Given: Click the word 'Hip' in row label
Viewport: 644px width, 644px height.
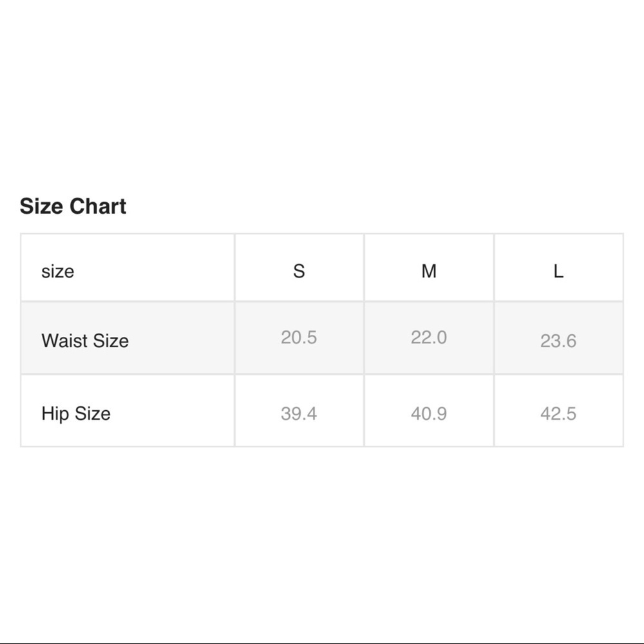Looking at the screenshot, I should click(x=55, y=413).
